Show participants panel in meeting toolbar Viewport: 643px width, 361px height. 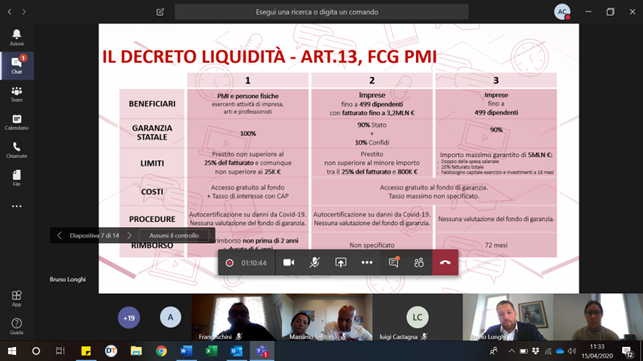pyautogui.click(x=419, y=263)
